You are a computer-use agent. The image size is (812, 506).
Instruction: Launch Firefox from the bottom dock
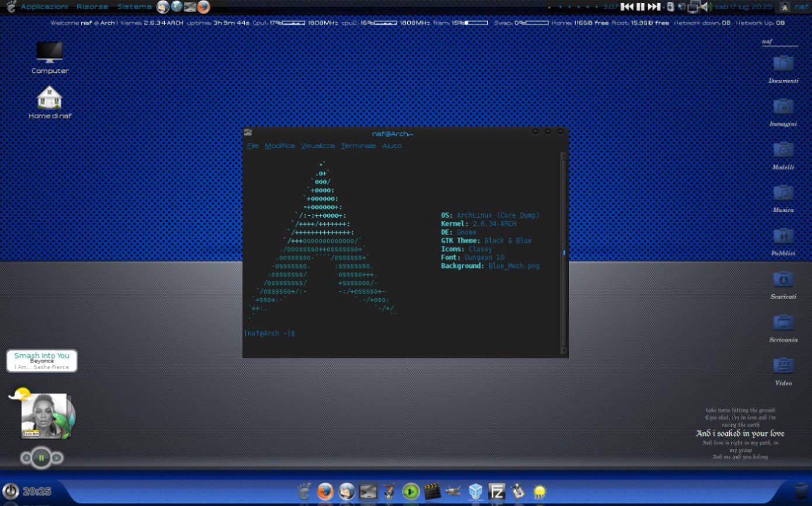pyautogui.click(x=325, y=491)
